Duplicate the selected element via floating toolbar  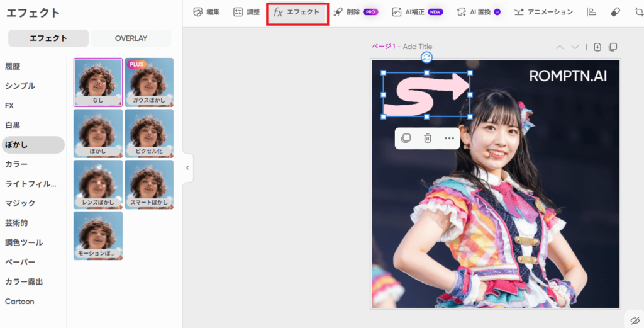pyautogui.click(x=406, y=138)
